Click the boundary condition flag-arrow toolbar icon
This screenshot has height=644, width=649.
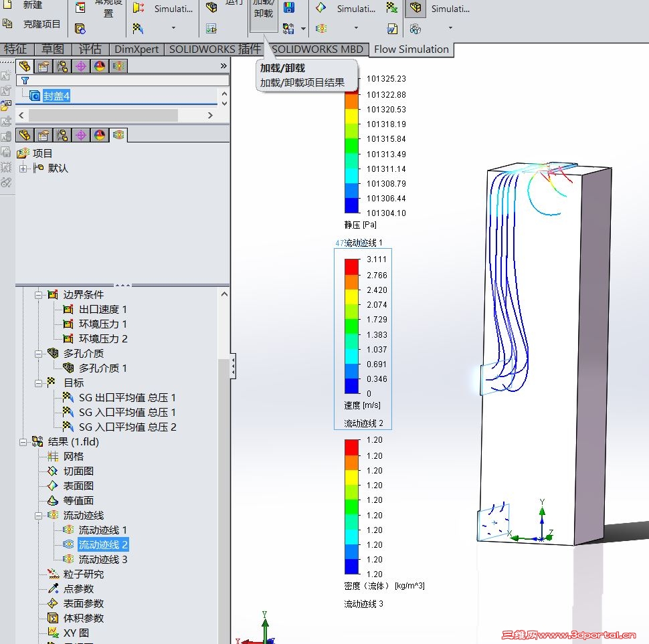(138, 7)
